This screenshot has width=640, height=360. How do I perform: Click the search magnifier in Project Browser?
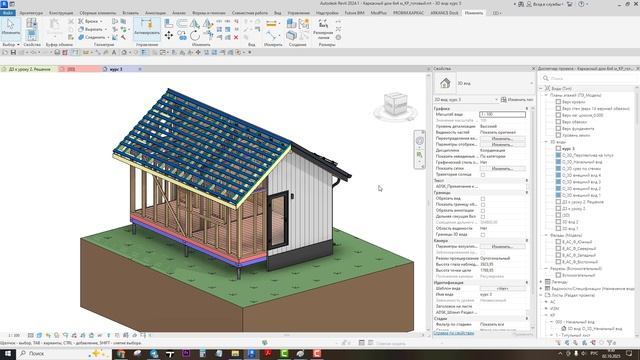546,78
